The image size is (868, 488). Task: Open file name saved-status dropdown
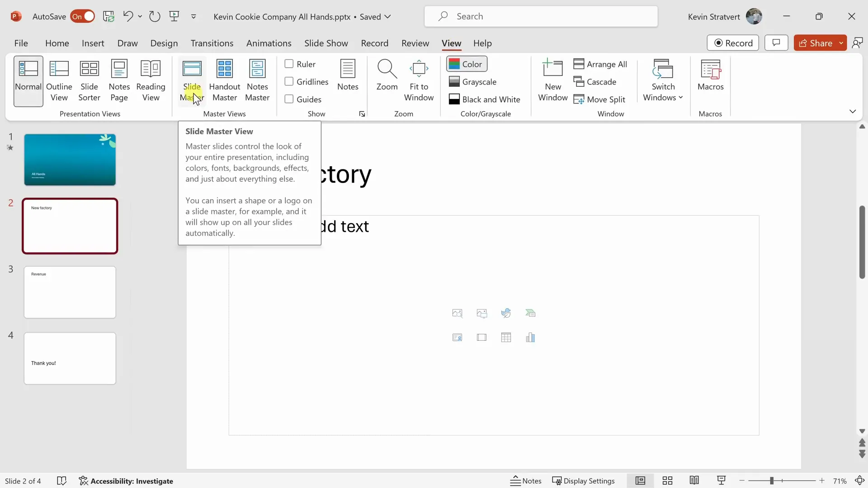coord(387,17)
